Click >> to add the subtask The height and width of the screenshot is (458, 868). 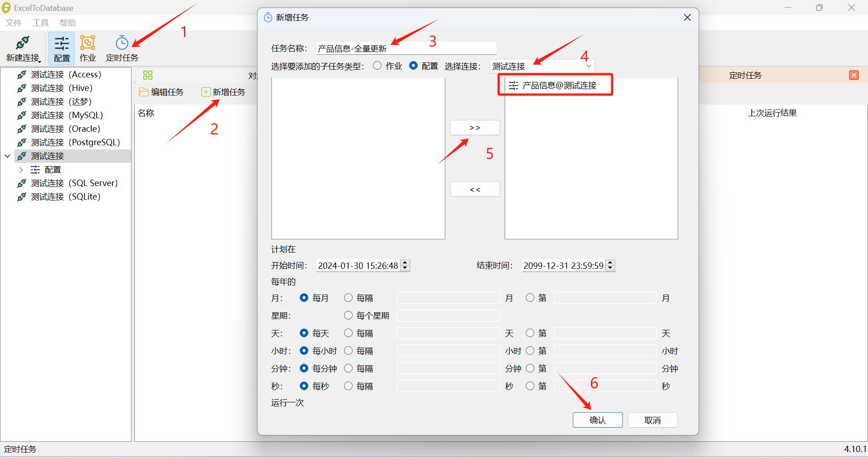tap(475, 128)
